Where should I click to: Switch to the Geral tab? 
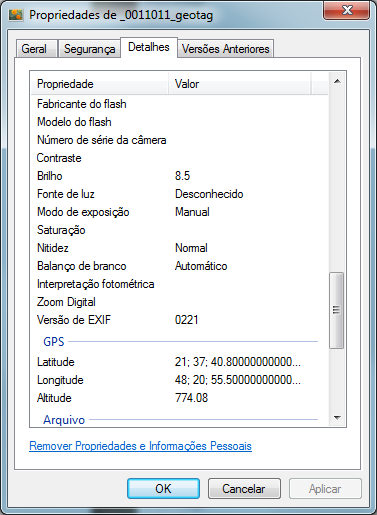pos(37,49)
